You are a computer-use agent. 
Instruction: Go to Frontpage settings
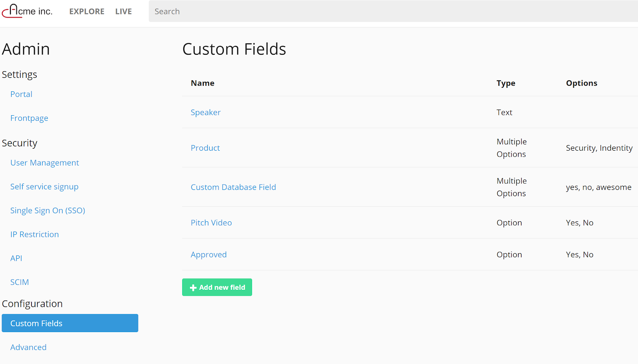click(29, 118)
